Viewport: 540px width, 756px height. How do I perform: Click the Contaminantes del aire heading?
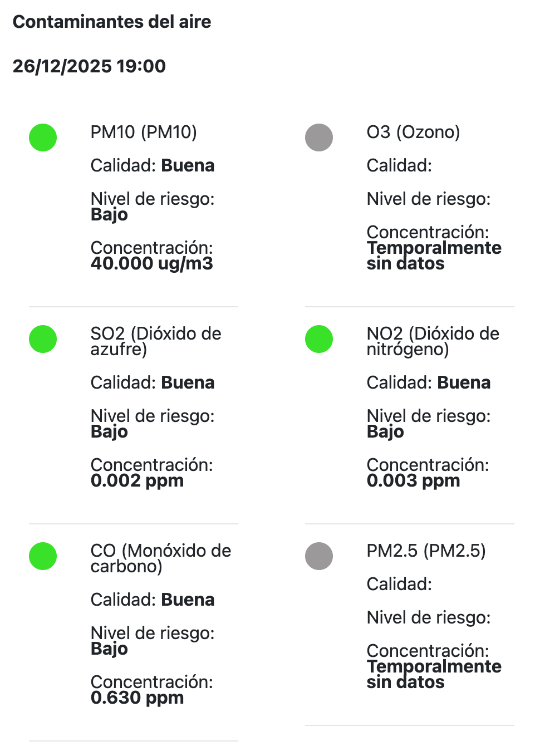pos(112,22)
